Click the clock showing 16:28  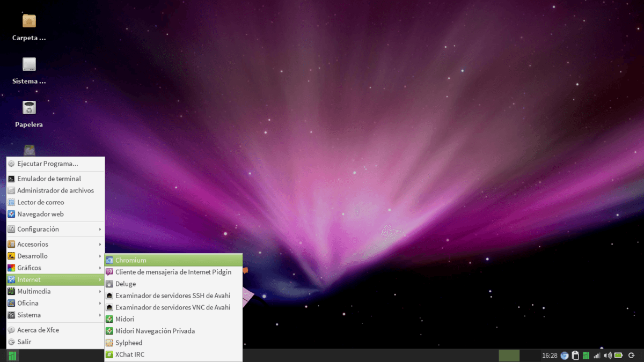[x=549, y=355]
